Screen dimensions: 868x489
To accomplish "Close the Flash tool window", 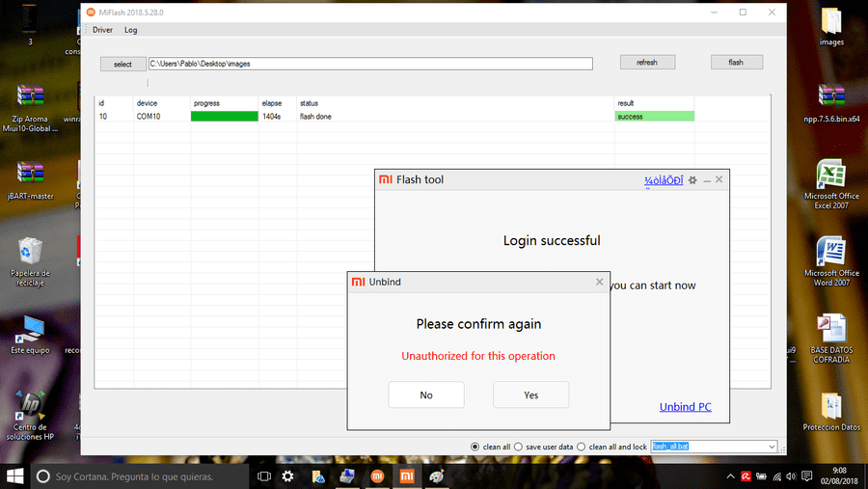I will point(719,179).
